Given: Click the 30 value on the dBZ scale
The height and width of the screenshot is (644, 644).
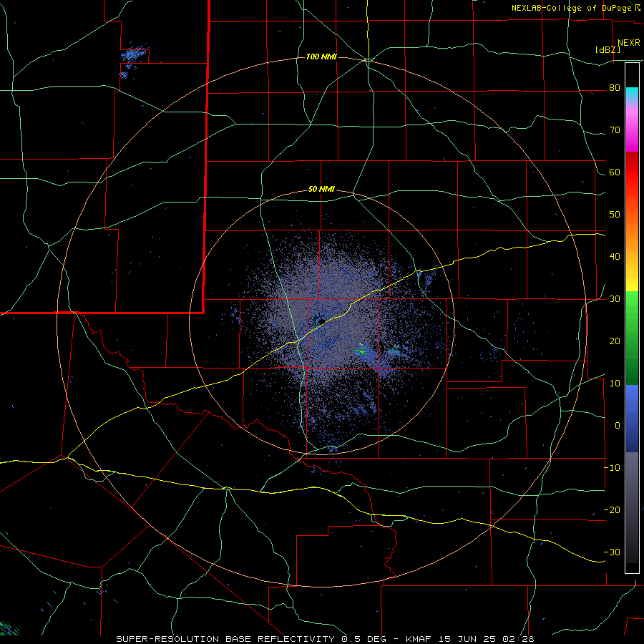Looking at the screenshot, I should pyautogui.click(x=615, y=298).
